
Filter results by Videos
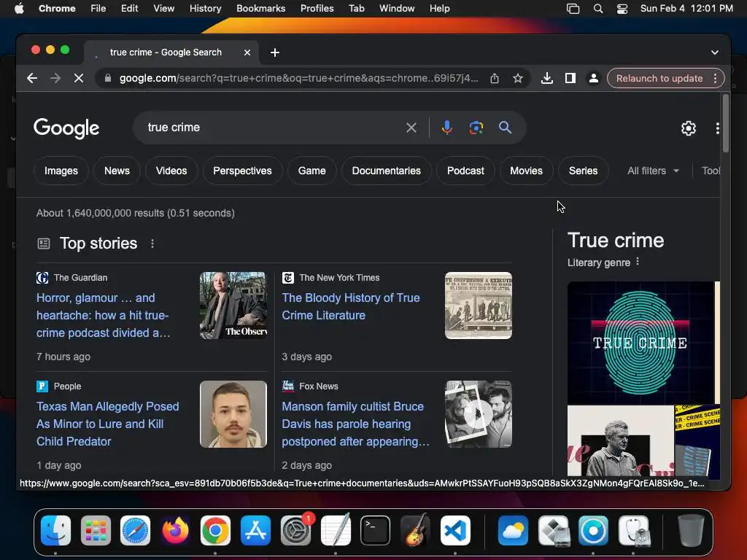point(171,171)
